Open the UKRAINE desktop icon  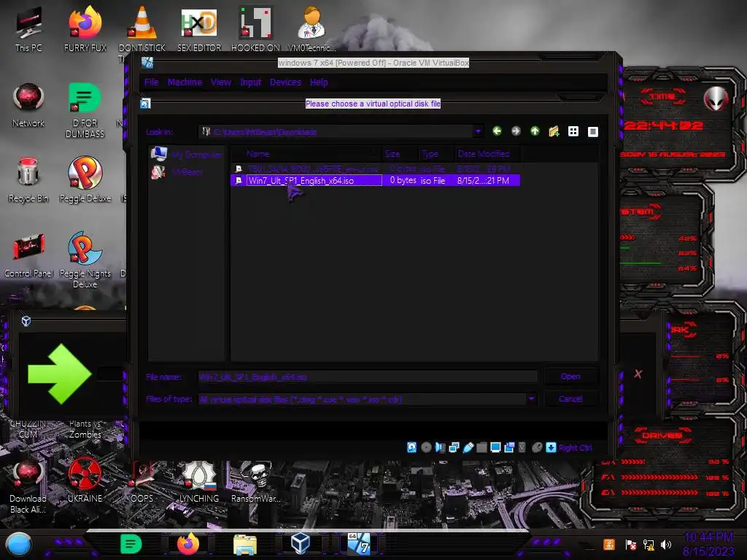click(85, 480)
